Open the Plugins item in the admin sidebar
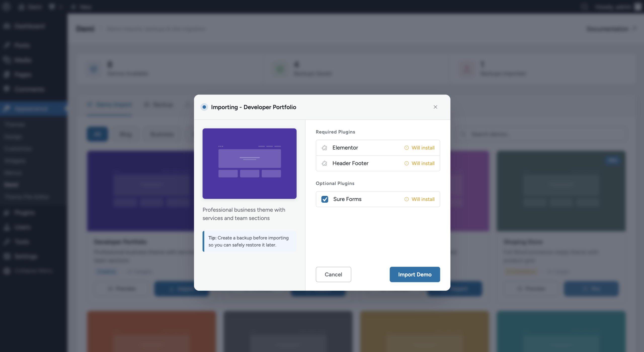 pyautogui.click(x=24, y=213)
